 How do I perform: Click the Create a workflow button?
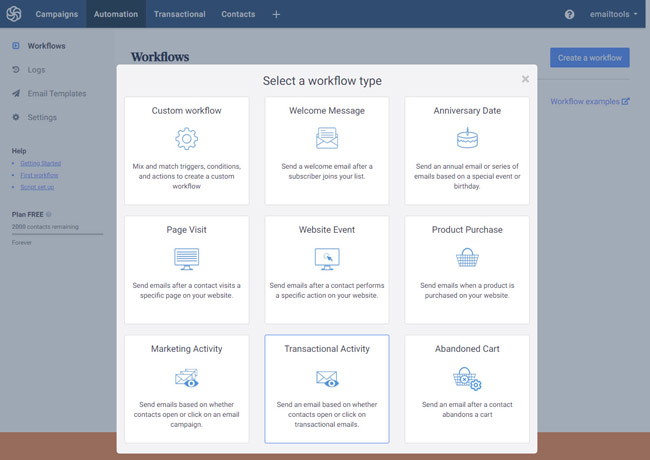click(x=590, y=58)
